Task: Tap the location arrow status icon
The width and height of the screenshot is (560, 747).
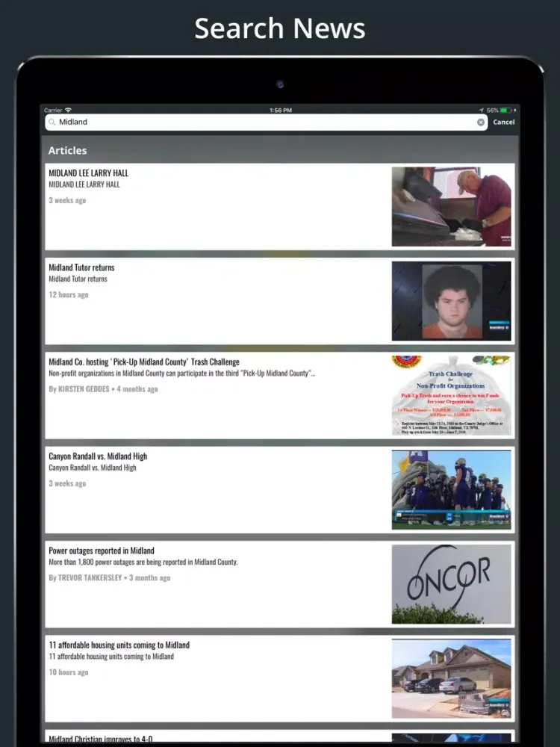Action: [482, 110]
